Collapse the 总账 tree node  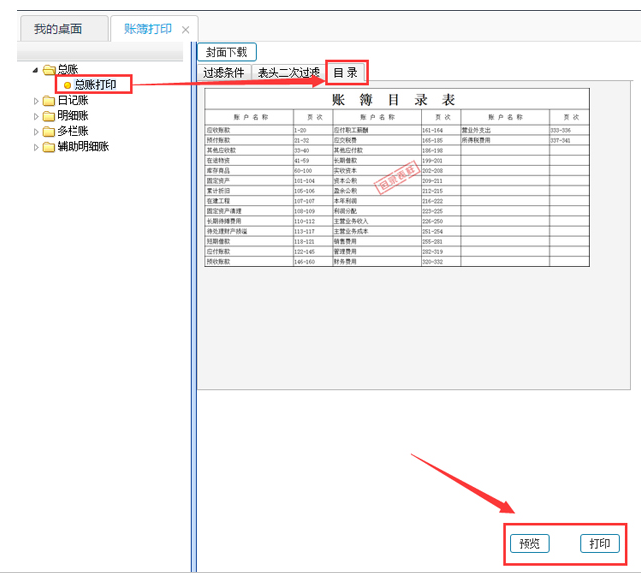[x=36, y=70]
